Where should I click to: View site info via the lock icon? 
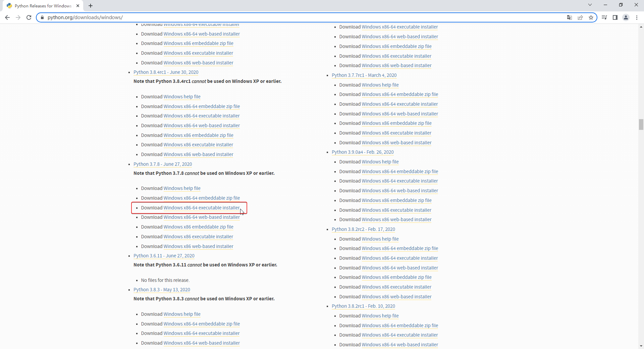42,17
